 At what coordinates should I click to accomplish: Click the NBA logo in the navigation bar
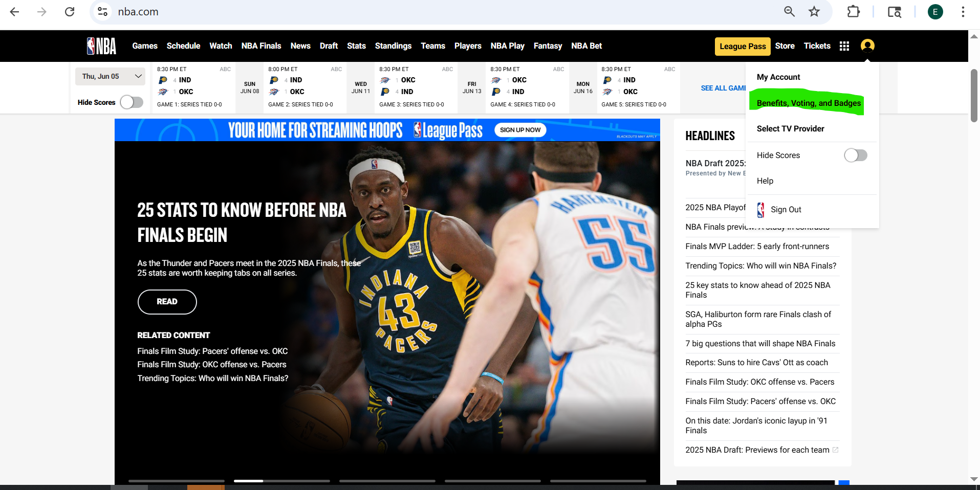(x=101, y=46)
